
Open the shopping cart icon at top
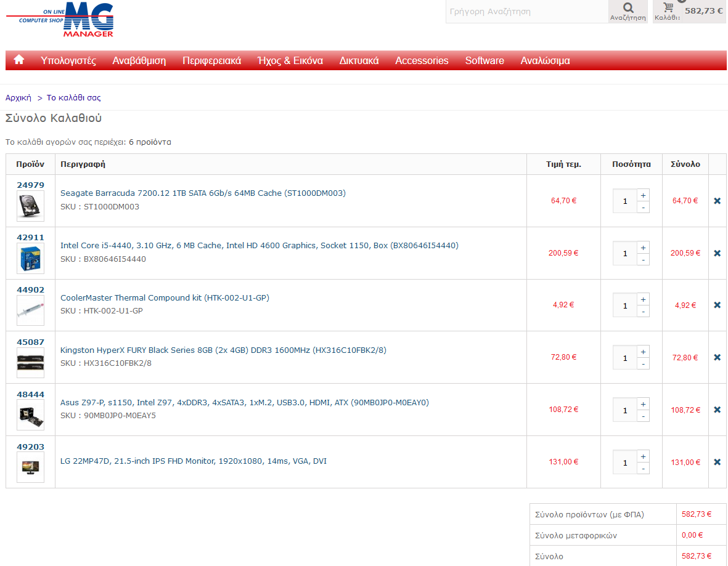coord(668,7)
